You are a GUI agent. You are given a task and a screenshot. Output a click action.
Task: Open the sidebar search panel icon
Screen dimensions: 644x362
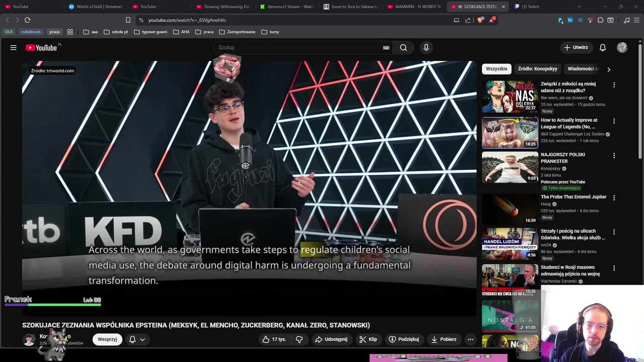610,20
